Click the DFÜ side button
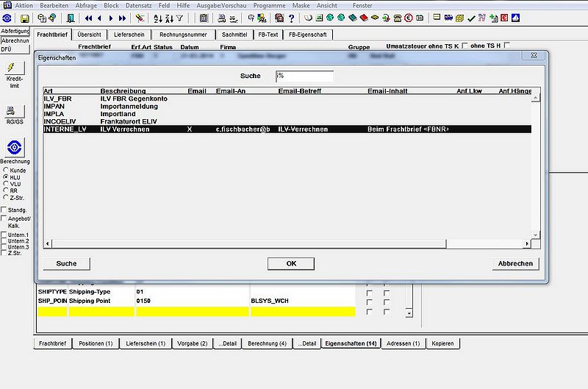The height and width of the screenshot is (389, 588). (x=15, y=49)
